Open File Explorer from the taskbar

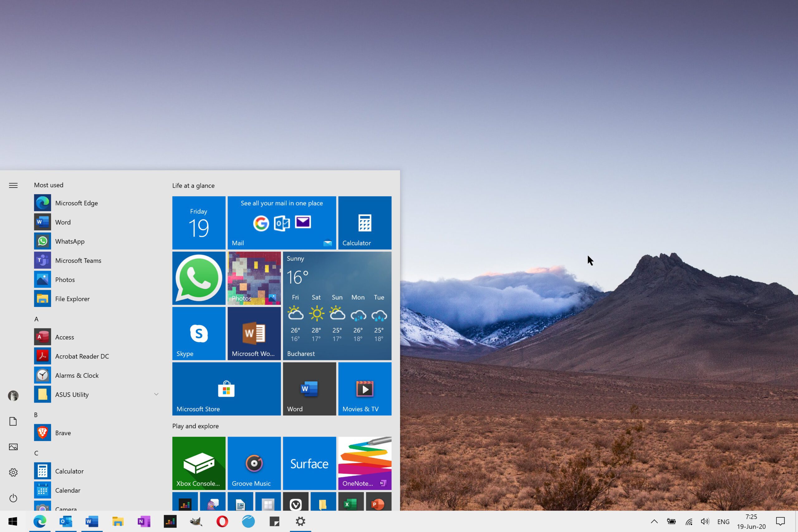[x=118, y=521]
